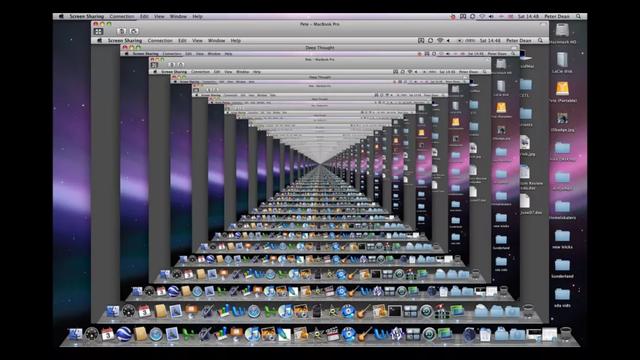The width and height of the screenshot is (640, 360).
Task: Click the volume icon in top menu bar
Action: 491,17
